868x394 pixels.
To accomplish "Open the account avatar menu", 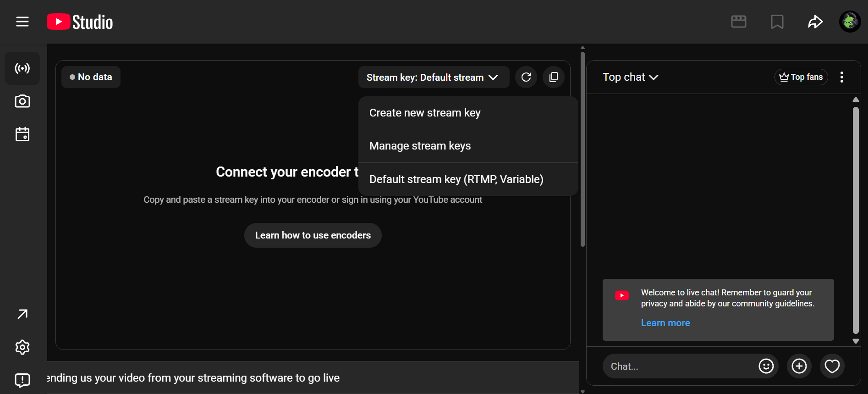I will (850, 22).
